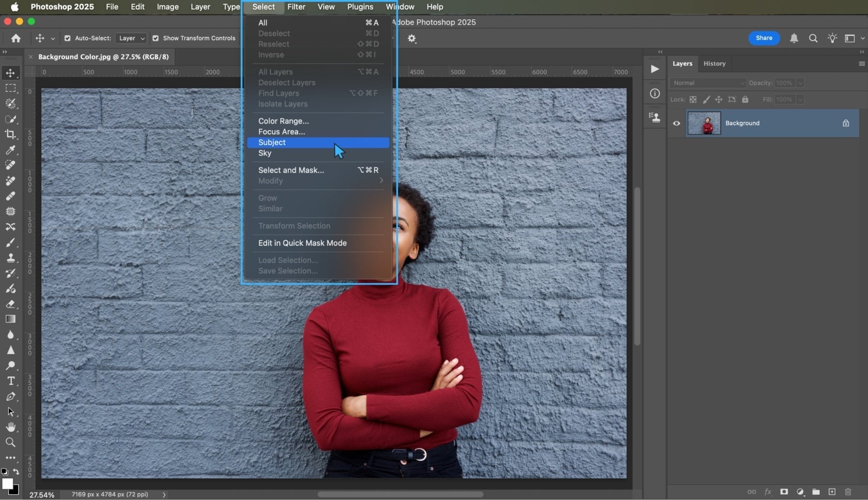Screen dimensions: 868x500
Task: Click the Delete layer trash icon
Action: coord(848,492)
